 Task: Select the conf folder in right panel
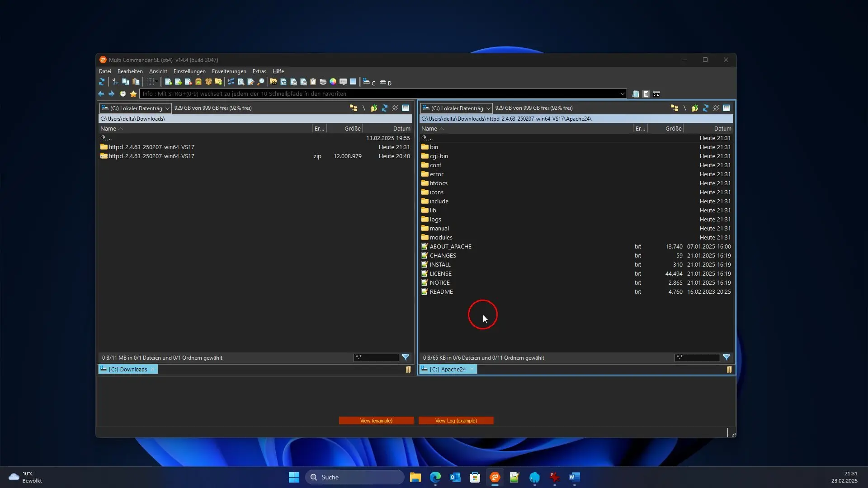click(435, 165)
